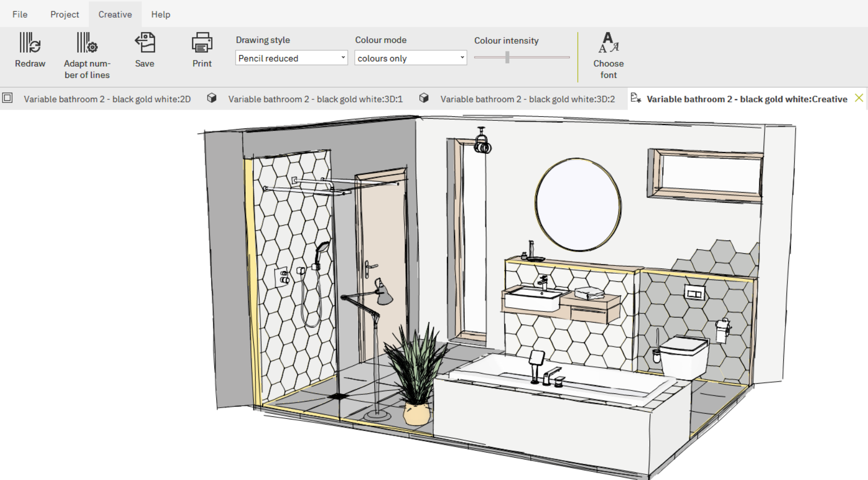Click the 3D:2 tab cube icon
The height and width of the screenshot is (480, 868).
click(x=424, y=98)
